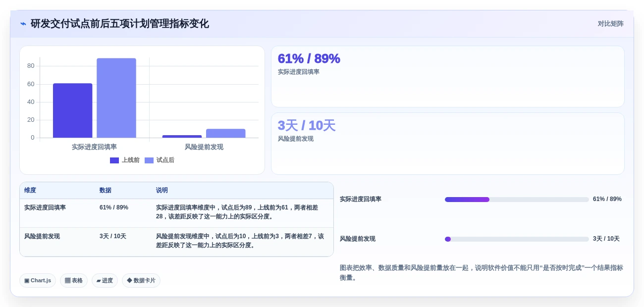Click the 数据卡片 tag chip
The height and width of the screenshot is (307, 644).
coord(141,281)
